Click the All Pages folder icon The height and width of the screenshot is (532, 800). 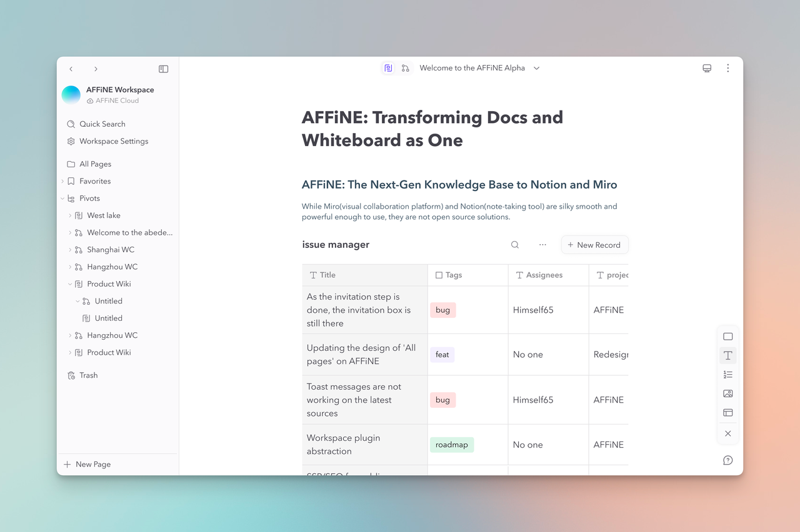click(71, 164)
